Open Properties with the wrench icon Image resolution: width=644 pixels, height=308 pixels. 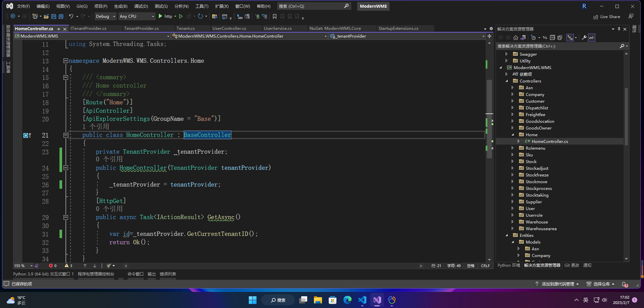pos(584,38)
